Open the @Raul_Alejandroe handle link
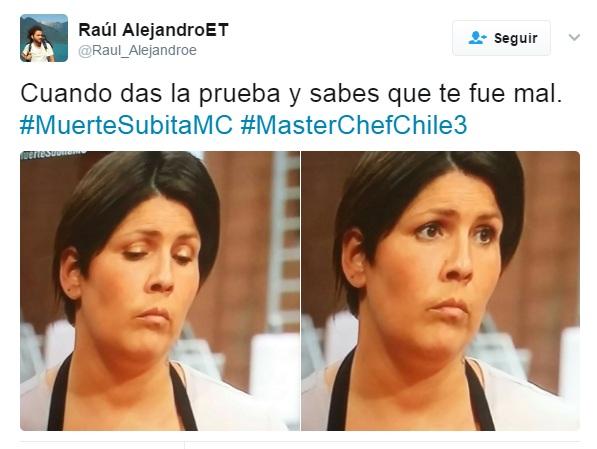The image size is (597, 449). [137, 50]
